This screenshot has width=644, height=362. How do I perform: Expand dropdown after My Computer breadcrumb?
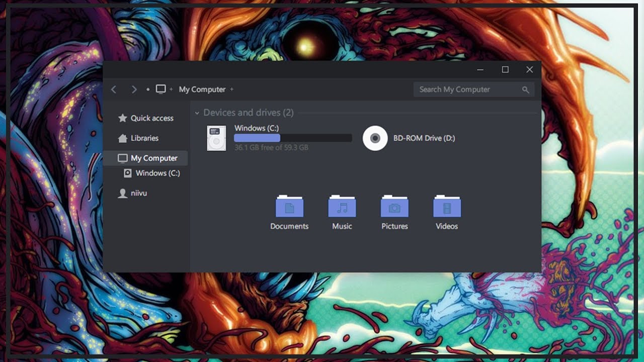click(231, 89)
